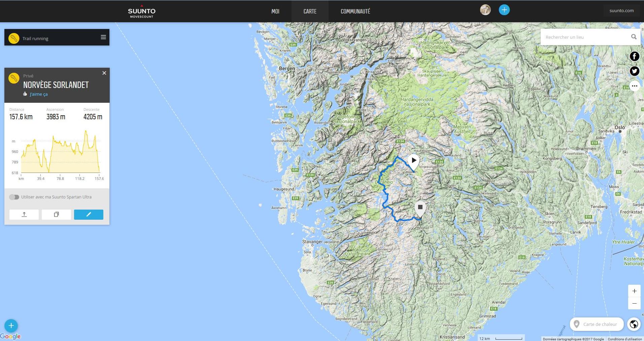Open the COMMUNAUTÉ menu

point(355,11)
